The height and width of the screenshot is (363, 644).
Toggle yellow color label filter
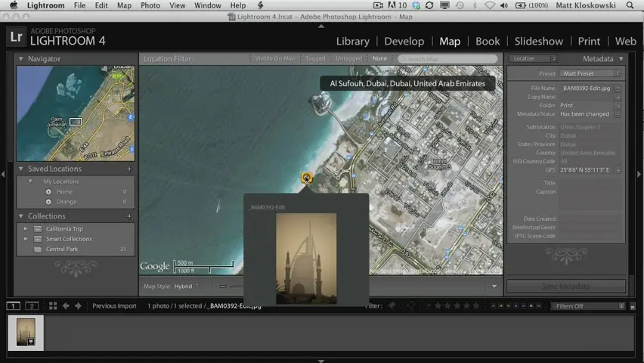[x=500, y=306]
